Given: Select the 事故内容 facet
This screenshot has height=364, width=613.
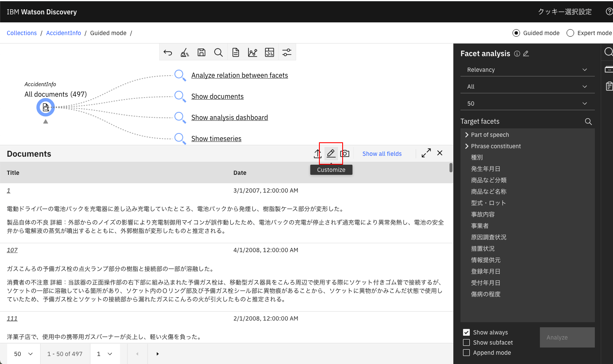Looking at the screenshot, I should click(x=483, y=214).
